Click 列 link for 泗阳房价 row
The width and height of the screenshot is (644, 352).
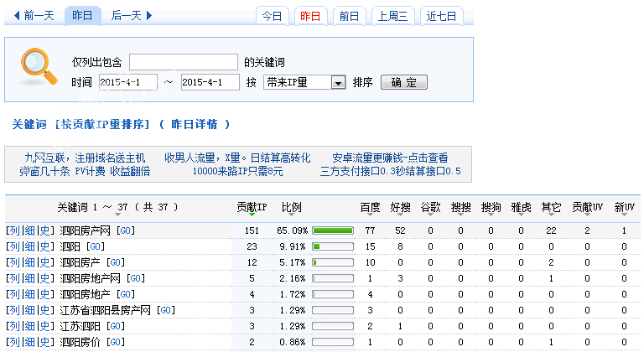click(14, 342)
